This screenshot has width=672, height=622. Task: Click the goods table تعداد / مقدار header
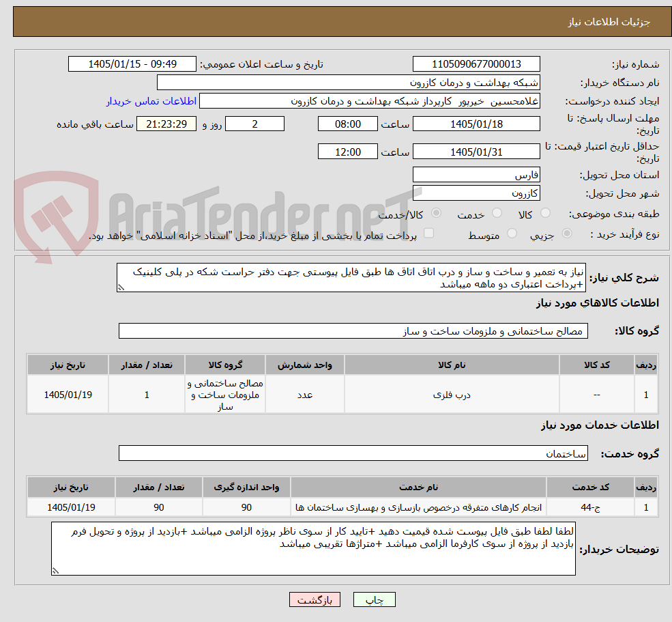[147, 365]
